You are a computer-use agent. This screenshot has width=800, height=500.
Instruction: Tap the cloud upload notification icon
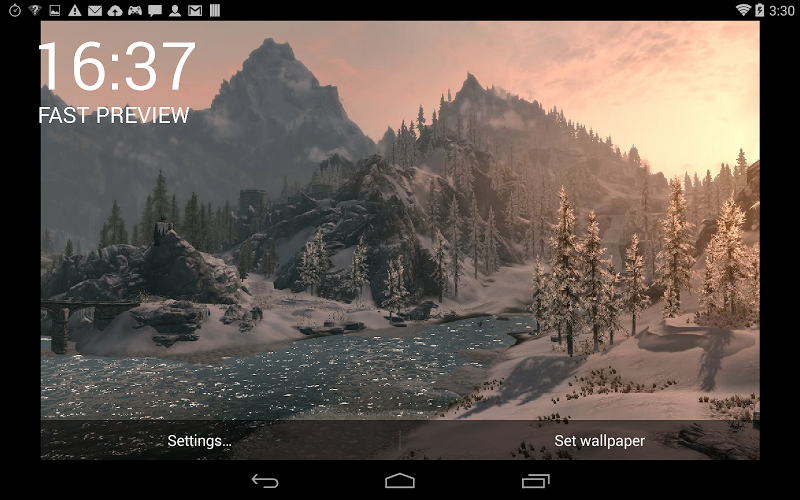click(115, 10)
